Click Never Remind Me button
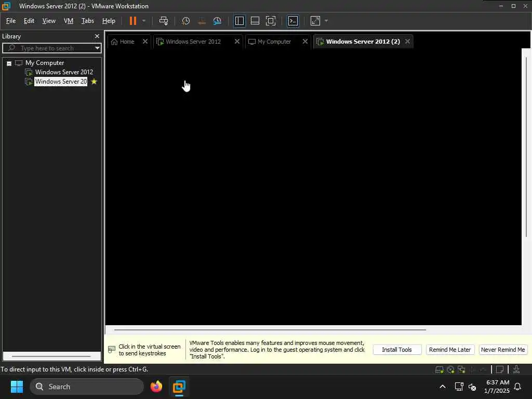Screen dimensions: 532x399 [503, 350]
